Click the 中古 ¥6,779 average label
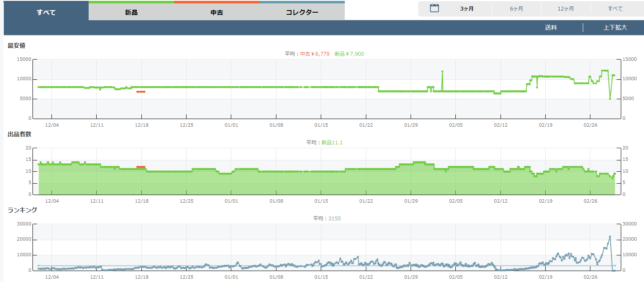Image resolution: width=644 pixels, height=282 pixels. (x=314, y=54)
